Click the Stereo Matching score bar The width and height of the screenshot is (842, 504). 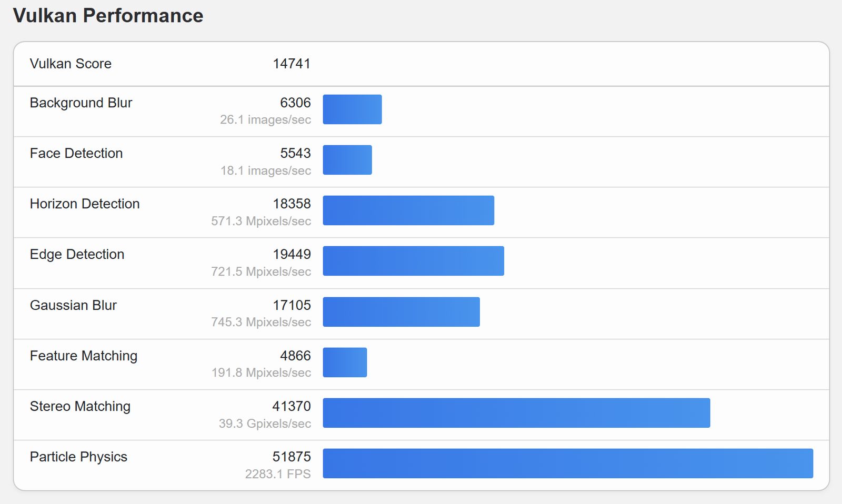516,413
